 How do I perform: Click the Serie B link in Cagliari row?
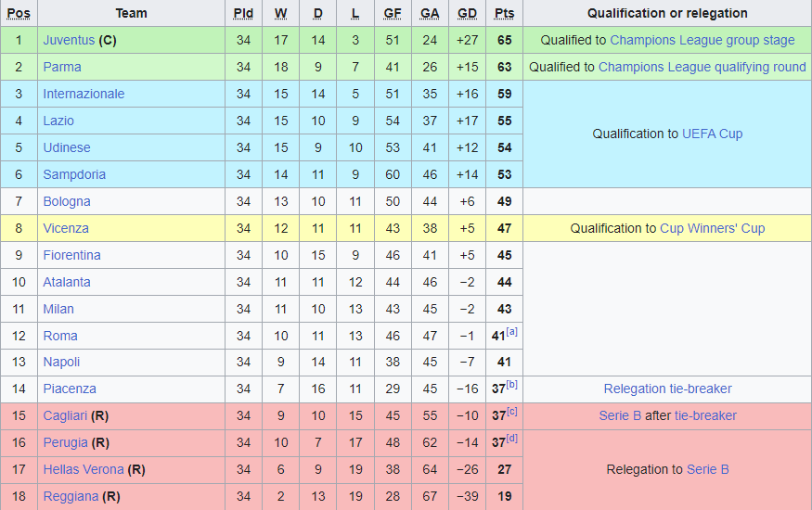click(x=620, y=415)
